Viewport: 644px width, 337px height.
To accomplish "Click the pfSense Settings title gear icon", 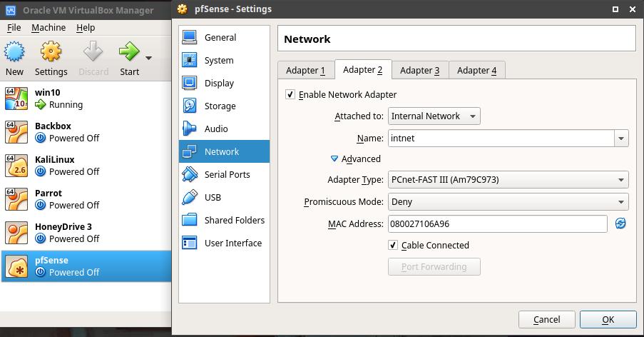I will pyautogui.click(x=183, y=9).
